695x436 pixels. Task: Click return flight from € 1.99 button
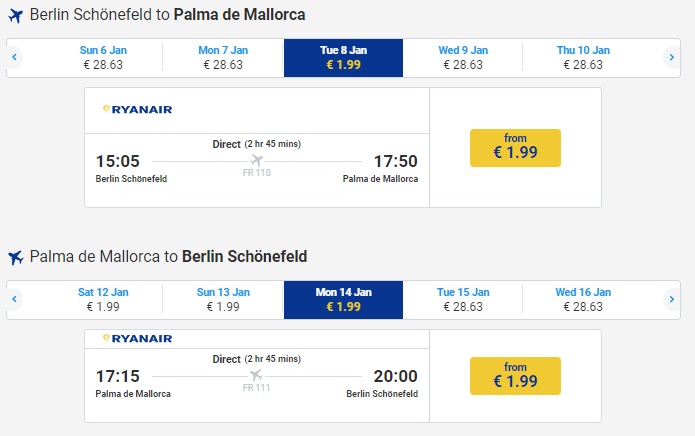tap(515, 375)
